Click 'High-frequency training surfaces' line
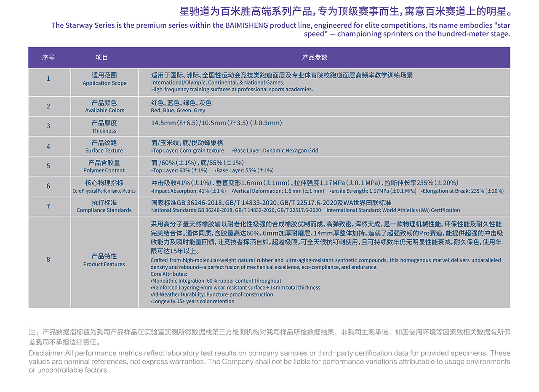Viewport: 539px width, 392px height. click(x=232, y=90)
